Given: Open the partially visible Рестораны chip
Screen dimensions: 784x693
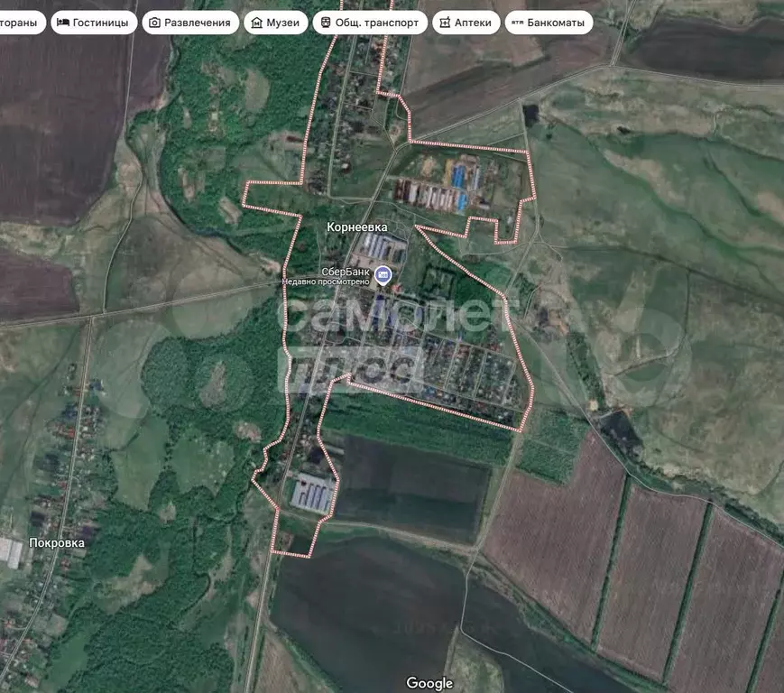Looking at the screenshot, I should 20,23.
